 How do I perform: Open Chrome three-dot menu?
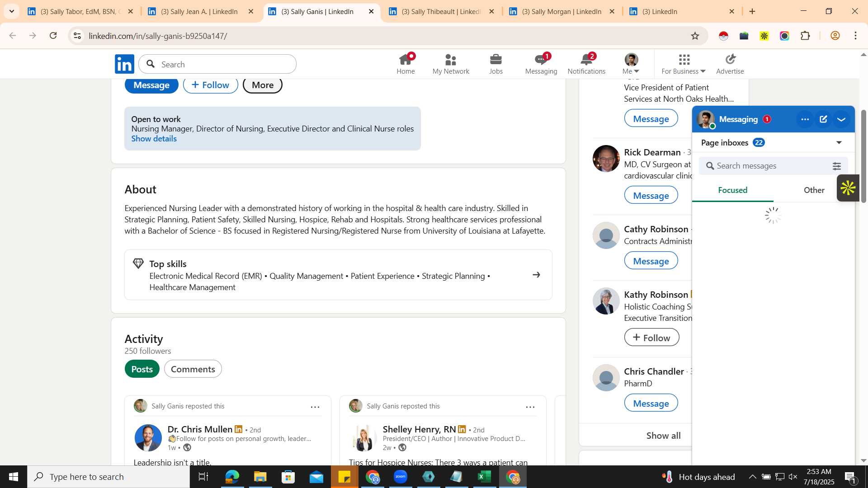click(x=856, y=36)
